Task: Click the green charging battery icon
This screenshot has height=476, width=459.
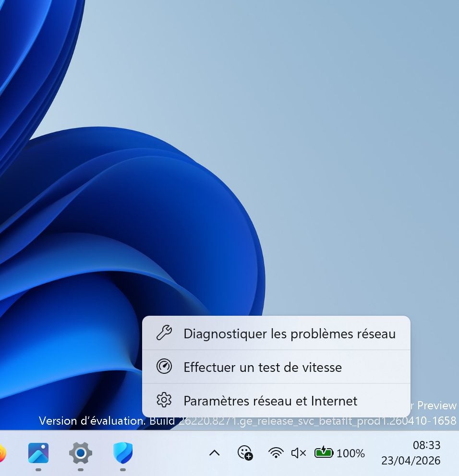Action: tap(324, 452)
